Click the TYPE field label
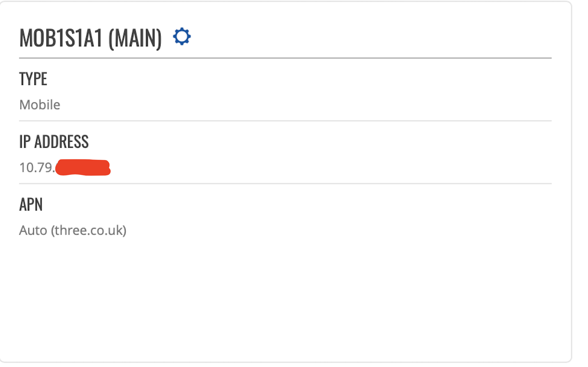588x367 pixels. (33, 79)
